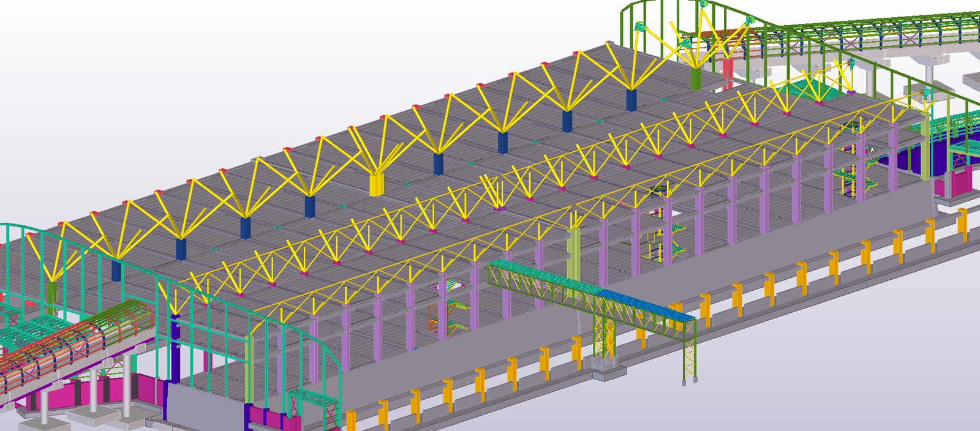
Task: Select the green column under the tall yellow struts
Action: pos(696,78)
